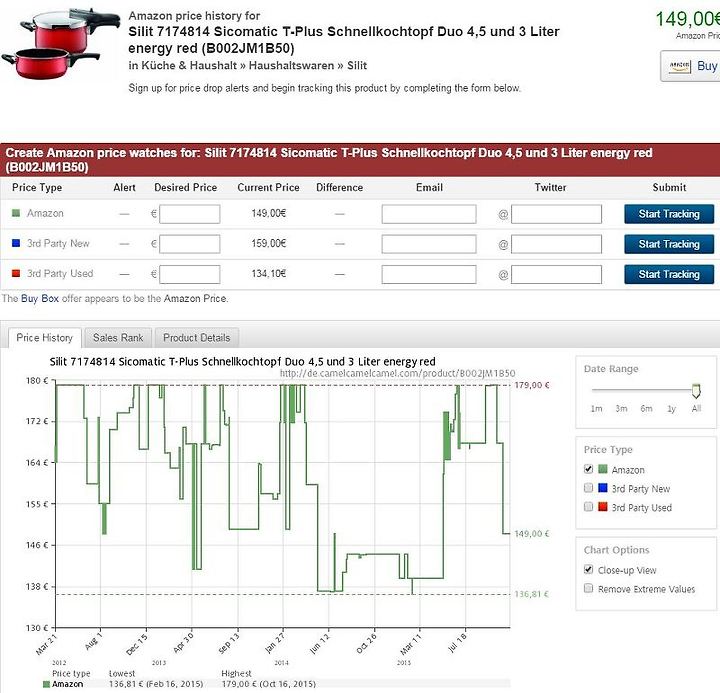Set date range to 1y
The image size is (720, 693).
tap(671, 408)
